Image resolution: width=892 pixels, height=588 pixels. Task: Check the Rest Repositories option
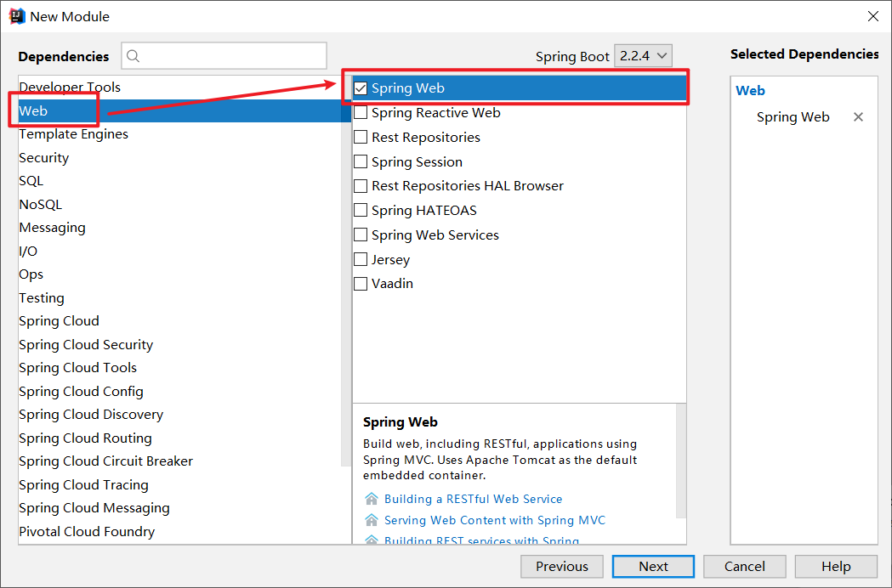pos(361,138)
